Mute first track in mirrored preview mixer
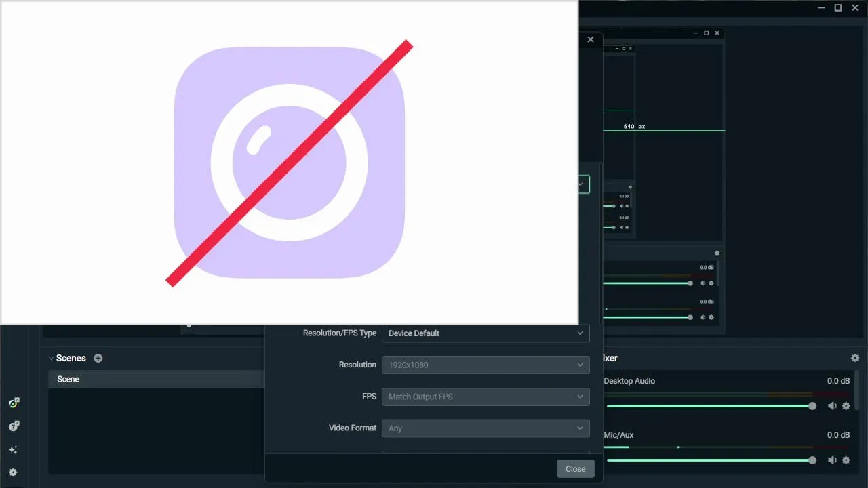 point(703,283)
